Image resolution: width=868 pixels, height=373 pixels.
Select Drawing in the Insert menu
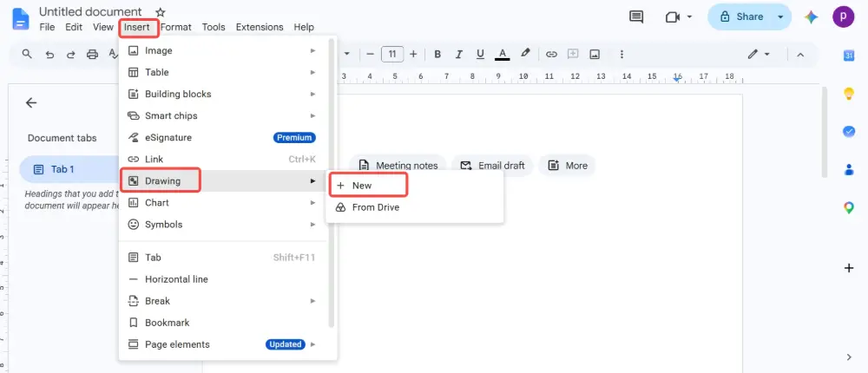point(222,181)
